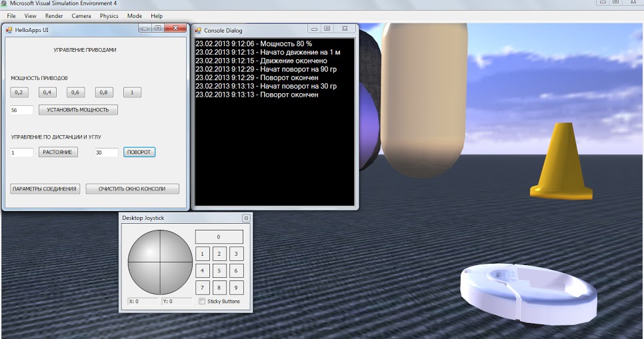Click the ПОВОРОТ button
Image resolution: width=644 pixels, height=339 pixels.
pos(139,153)
